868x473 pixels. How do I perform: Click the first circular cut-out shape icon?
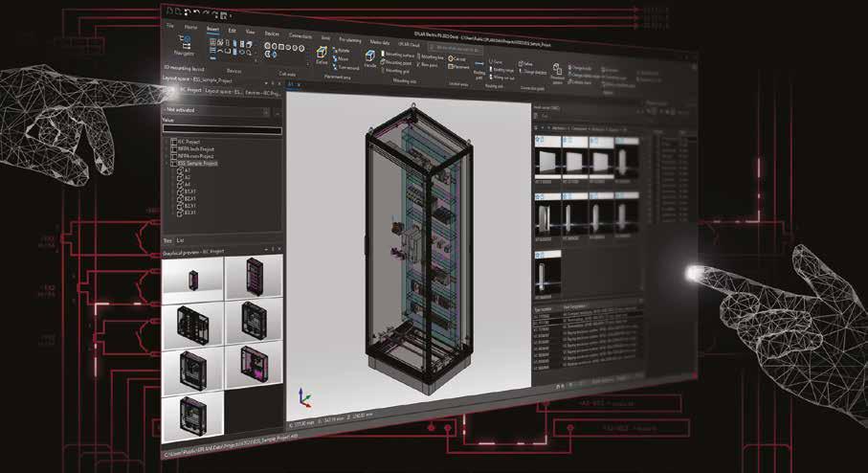coord(267,46)
